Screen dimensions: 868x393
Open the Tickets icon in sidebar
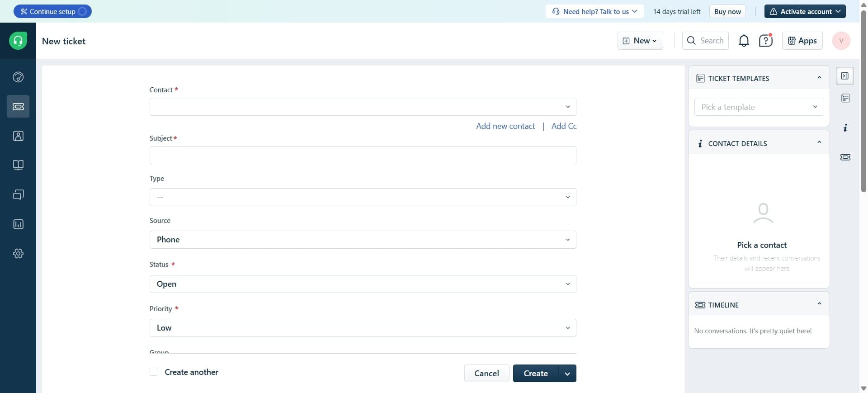[x=18, y=106]
